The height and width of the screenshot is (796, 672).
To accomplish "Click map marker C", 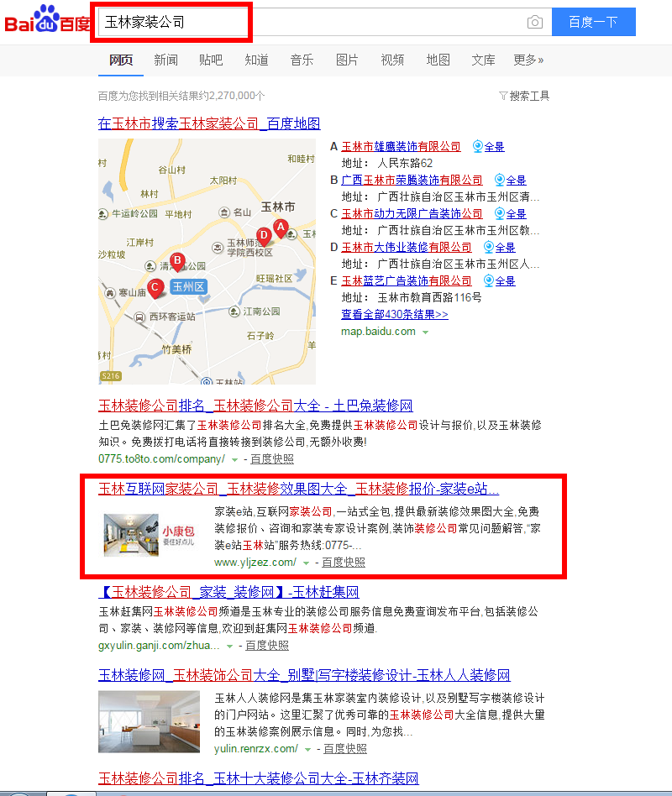I will tap(155, 288).
